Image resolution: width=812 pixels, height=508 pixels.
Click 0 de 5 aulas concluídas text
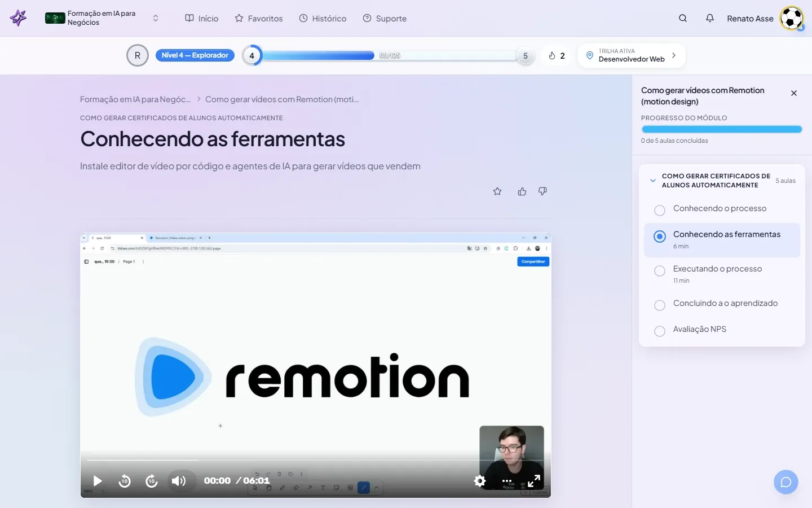pyautogui.click(x=674, y=141)
